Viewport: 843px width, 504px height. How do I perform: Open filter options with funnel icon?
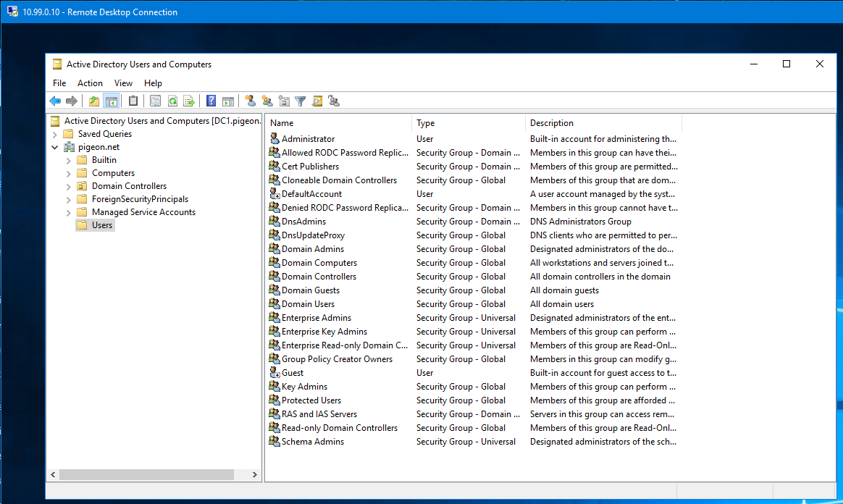tap(301, 101)
